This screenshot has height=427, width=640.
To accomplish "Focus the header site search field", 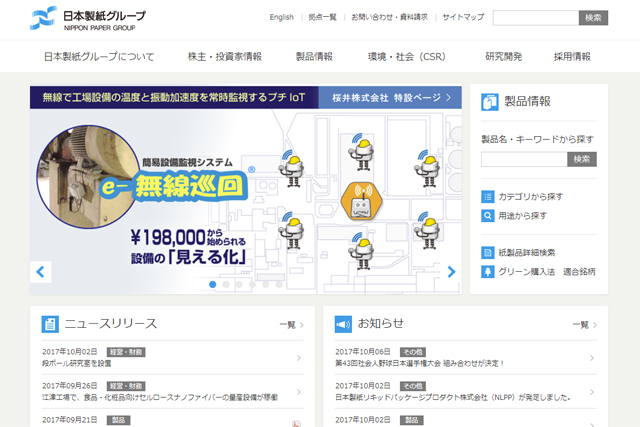I will [536, 18].
